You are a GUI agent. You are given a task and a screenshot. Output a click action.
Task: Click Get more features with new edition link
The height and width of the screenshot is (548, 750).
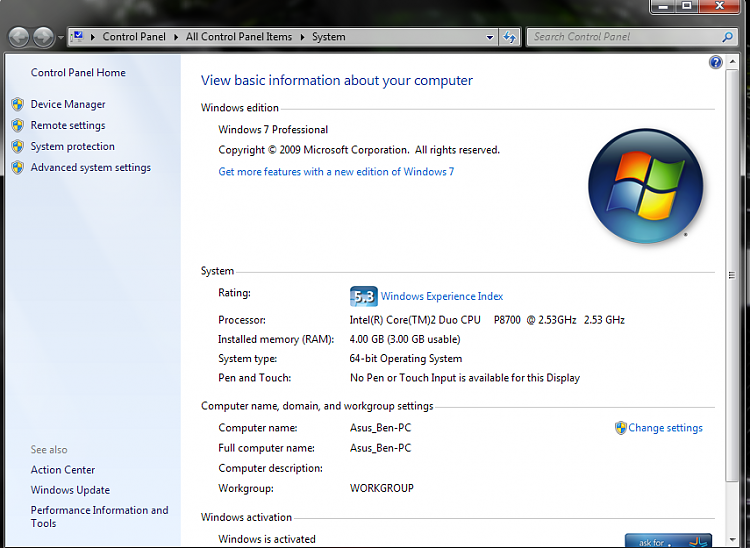click(336, 172)
